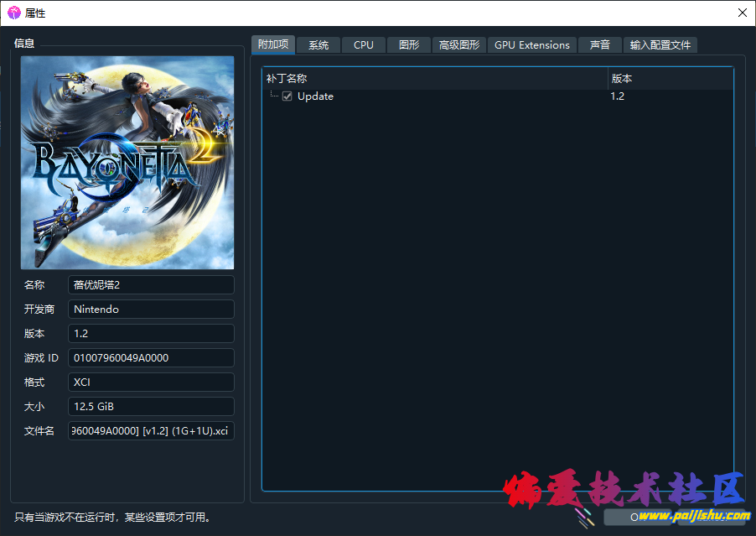Click the Bayonetta 2 cover image

[x=127, y=163]
